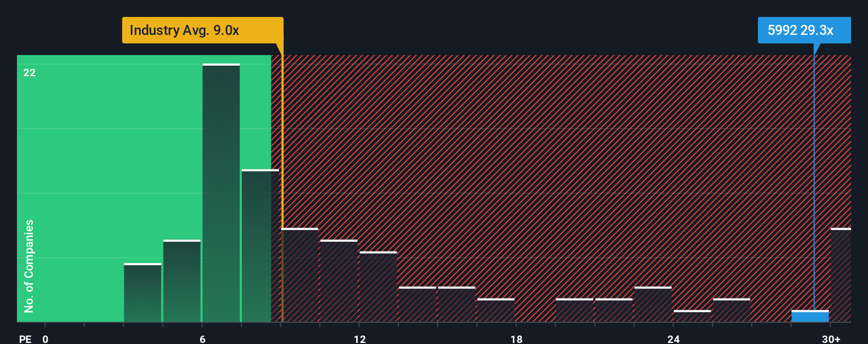Click the x-axis tick label 24
This screenshot has height=344, width=868.
pyautogui.click(x=673, y=339)
